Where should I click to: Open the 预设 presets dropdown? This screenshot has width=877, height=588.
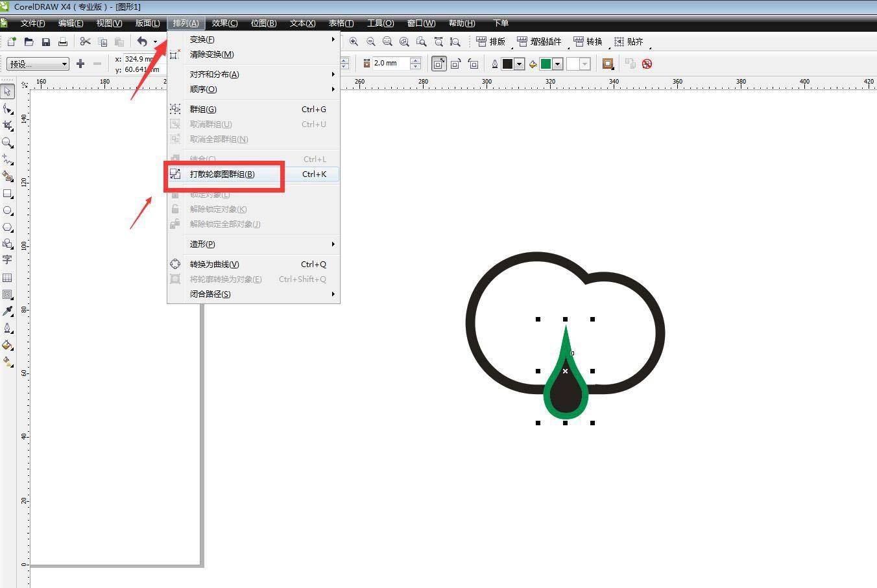(38, 64)
